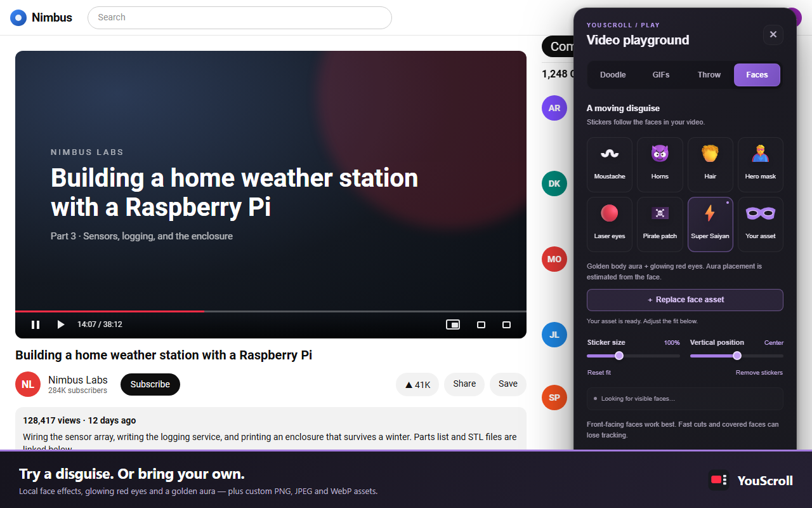The width and height of the screenshot is (812, 508).
Task: Switch to theater mode icon
Action: [481, 324]
